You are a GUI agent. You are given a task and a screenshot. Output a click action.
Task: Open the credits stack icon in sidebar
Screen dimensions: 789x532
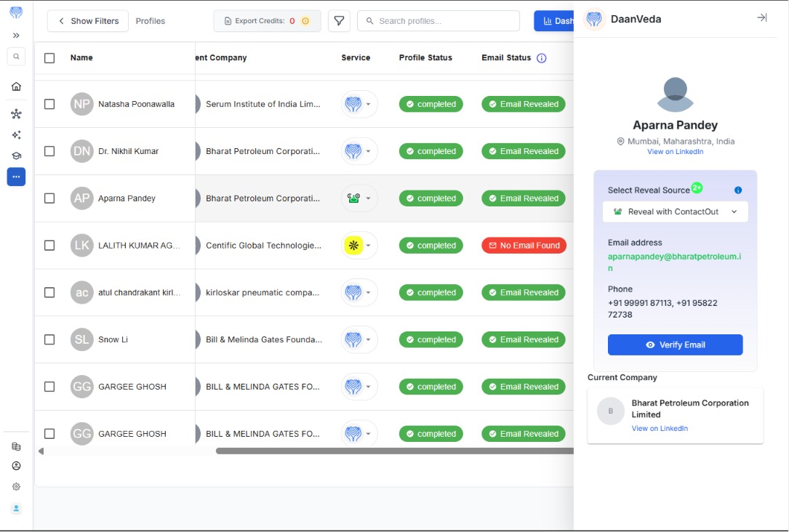point(16,446)
